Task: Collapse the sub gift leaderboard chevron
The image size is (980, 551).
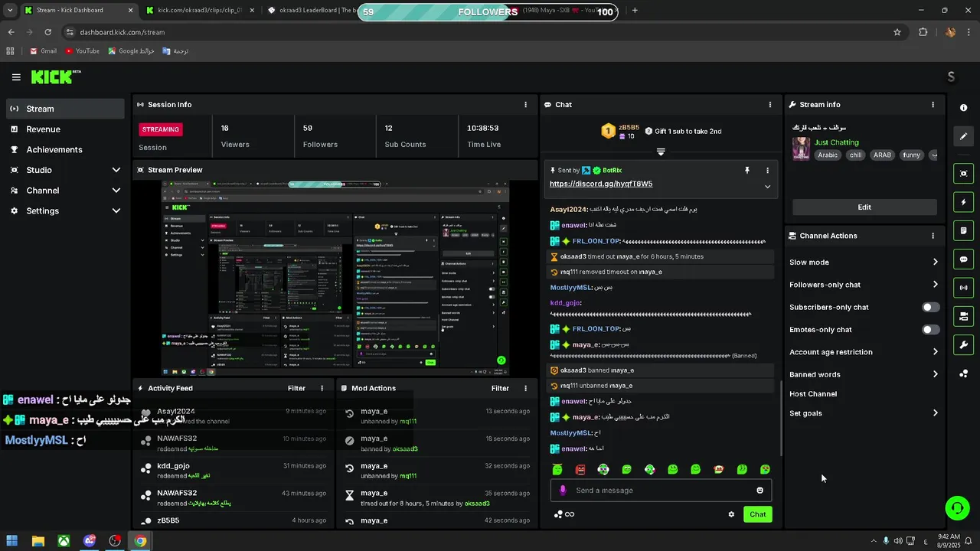Action: pos(661,152)
